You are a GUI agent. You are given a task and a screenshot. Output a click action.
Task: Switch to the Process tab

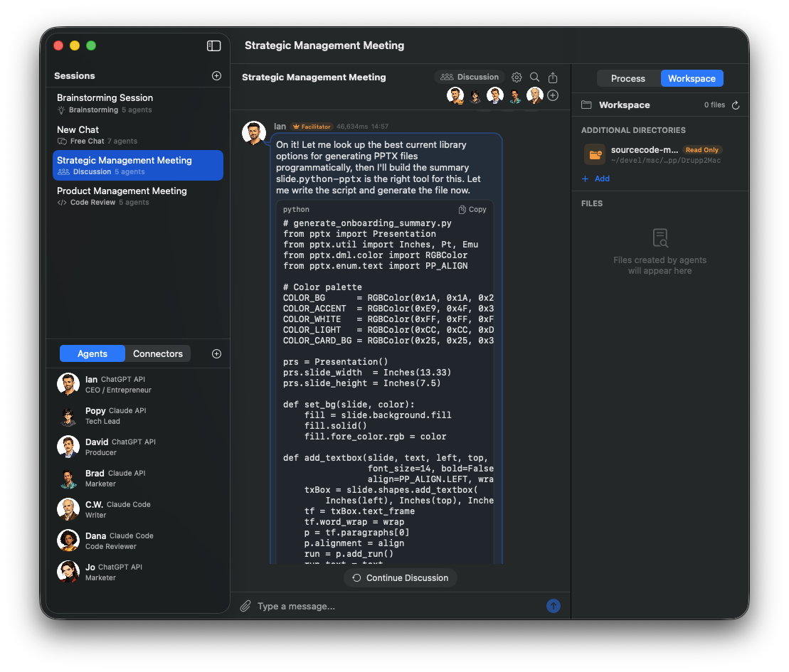pyautogui.click(x=628, y=78)
